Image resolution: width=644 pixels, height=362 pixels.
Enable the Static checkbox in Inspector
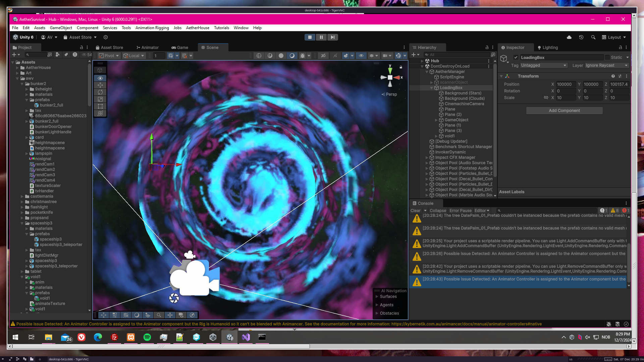coord(607,57)
